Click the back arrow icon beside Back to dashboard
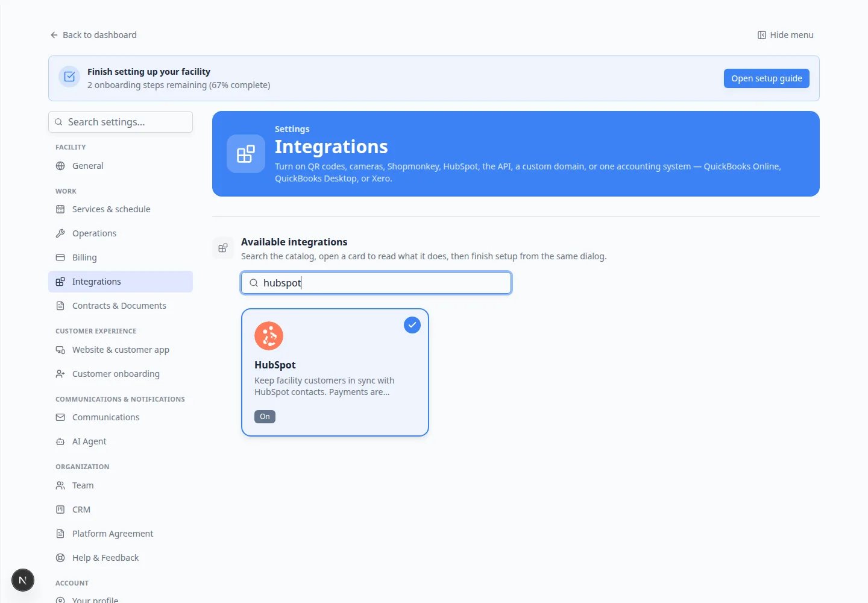Viewport: 868px width, 603px height. point(54,35)
